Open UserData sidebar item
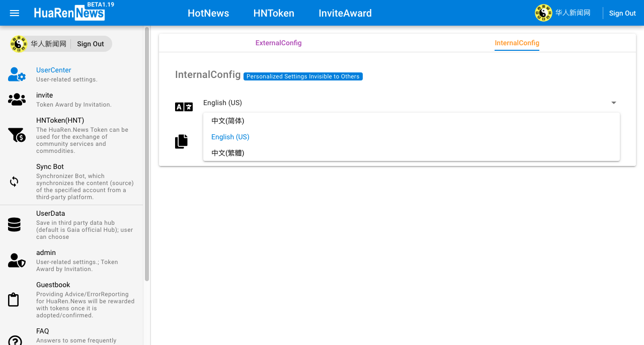Screen dimensions: 644x345 point(71,225)
